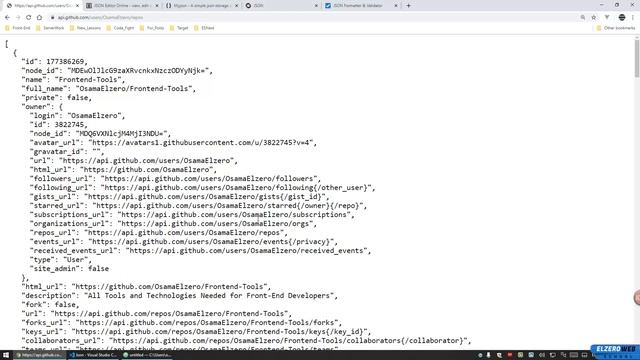
Task: Click the received_events_url line
Action: [200, 250]
